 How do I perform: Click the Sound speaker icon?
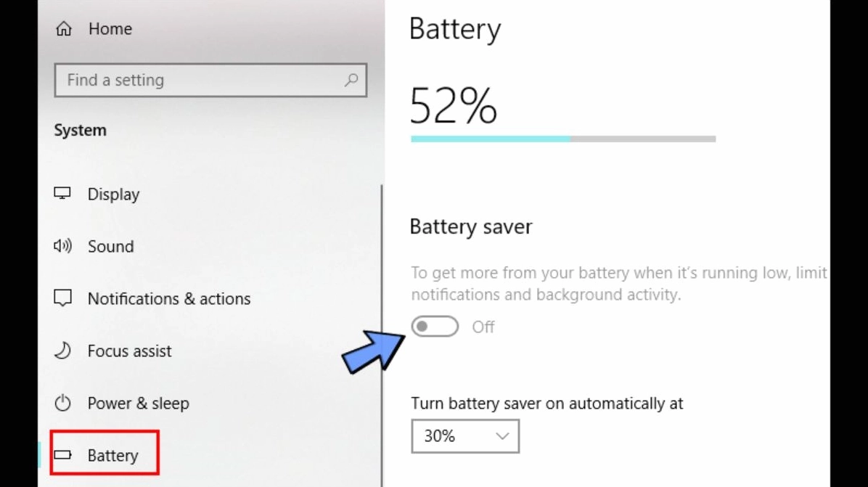[x=62, y=246]
